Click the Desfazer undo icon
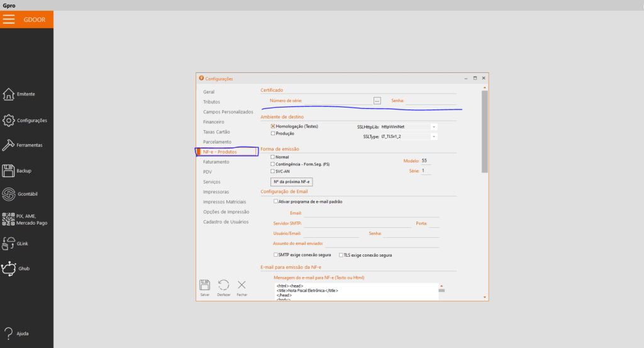This screenshot has width=644, height=348. 223,286
